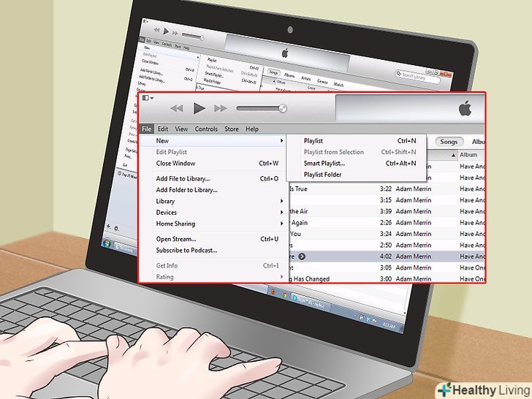Adjust the volume slider on the laptop screen

193,36
